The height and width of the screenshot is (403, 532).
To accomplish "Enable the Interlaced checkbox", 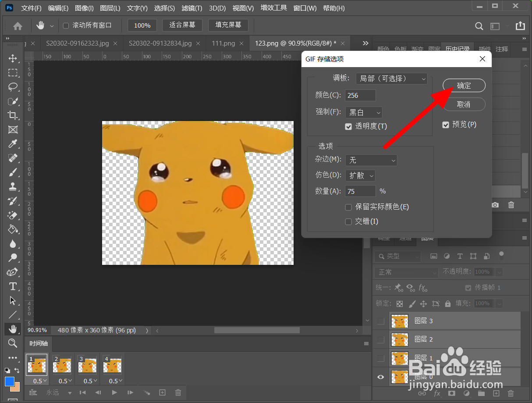I will [x=348, y=221].
